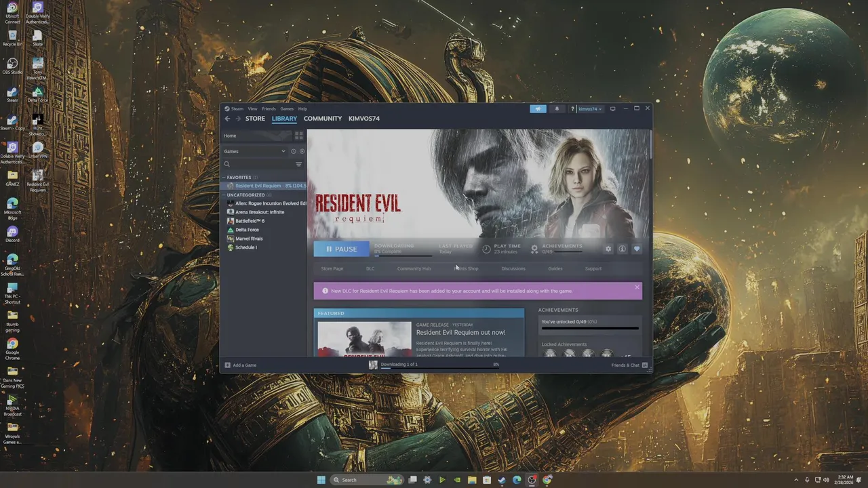Click the library search field

(258, 164)
